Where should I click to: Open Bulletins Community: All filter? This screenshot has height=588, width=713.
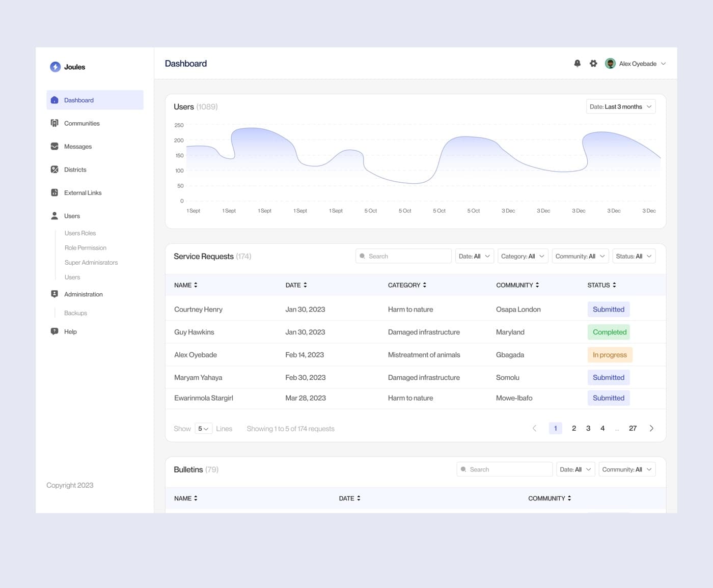coord(627,469)
